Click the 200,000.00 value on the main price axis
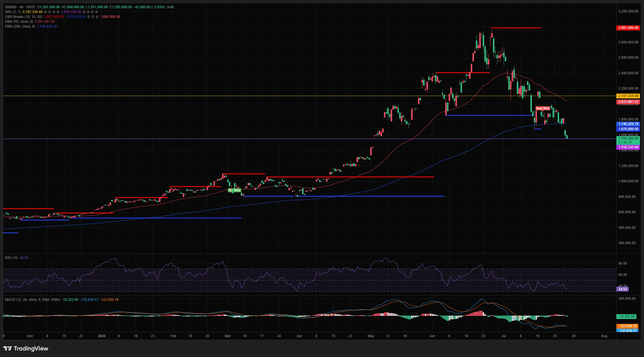This screenshot has height=357, width=644. [627, 243]
